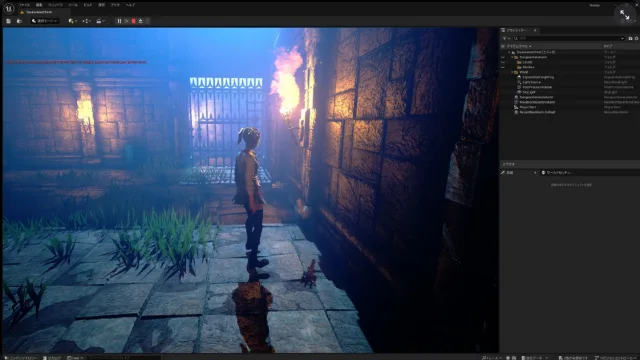The height and width of the screenshot is (360, 640).
Task: Stop the play session with the red button
Action: click(133, 21)
